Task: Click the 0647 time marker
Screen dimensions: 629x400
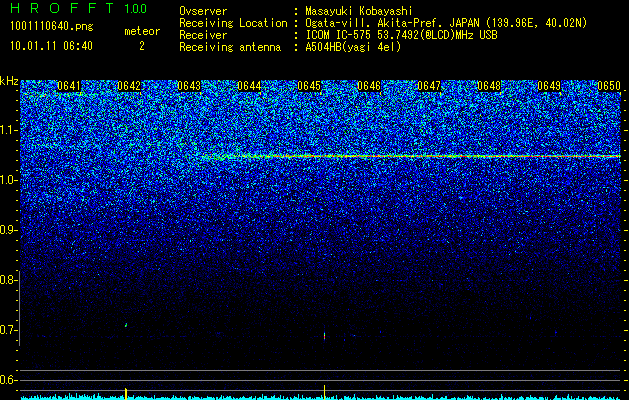Action: [429, 86]
